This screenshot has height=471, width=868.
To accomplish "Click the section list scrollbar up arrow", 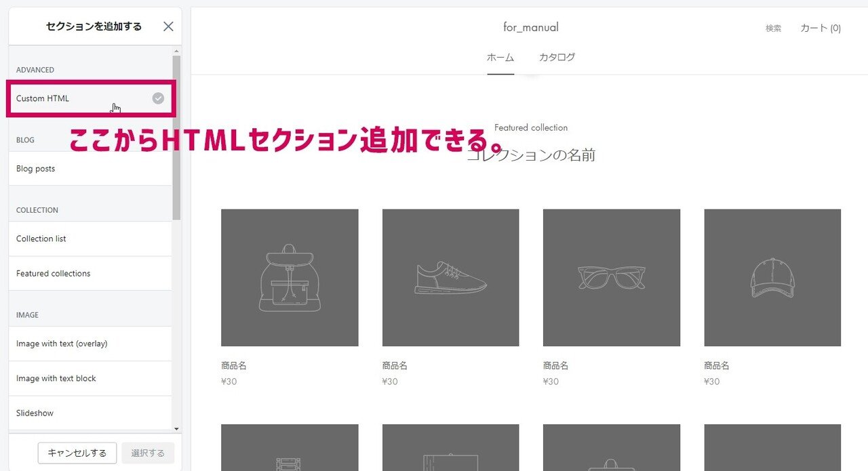I will (x=176, y=51).
